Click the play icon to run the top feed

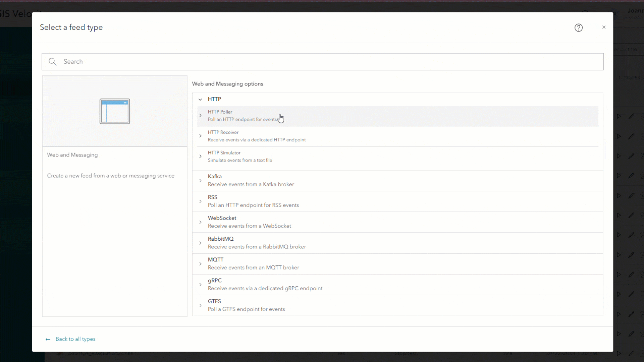pos(619,116)
